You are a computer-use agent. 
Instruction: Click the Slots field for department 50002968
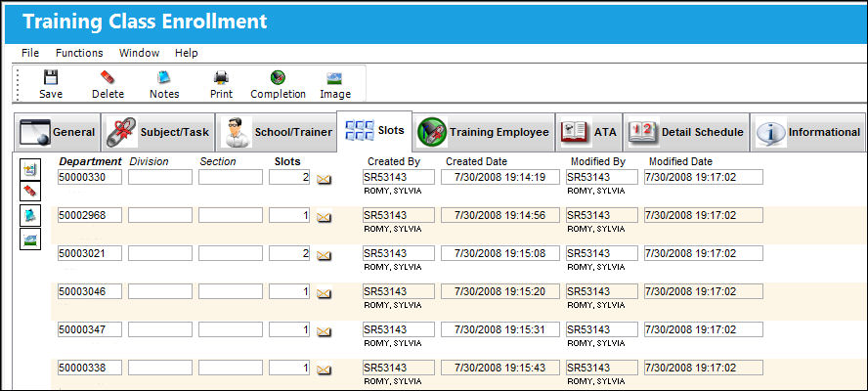pyautogui.click(x=289, y=215)
